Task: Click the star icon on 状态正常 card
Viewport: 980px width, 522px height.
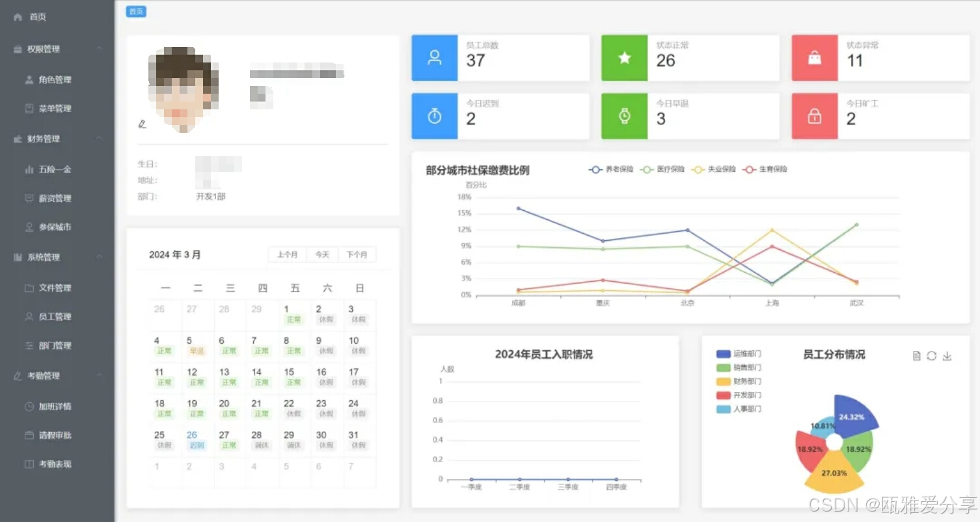Action: (x=624, y=57)
